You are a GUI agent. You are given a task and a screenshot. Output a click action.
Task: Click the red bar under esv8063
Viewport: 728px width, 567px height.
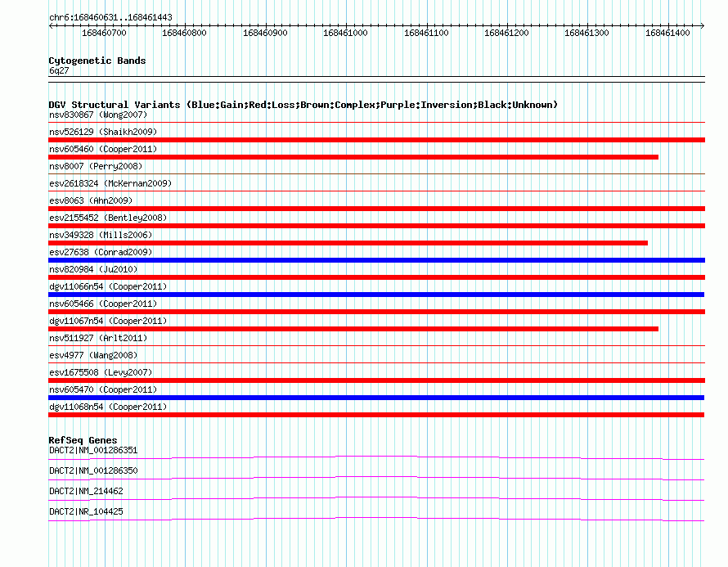(376, 209)
